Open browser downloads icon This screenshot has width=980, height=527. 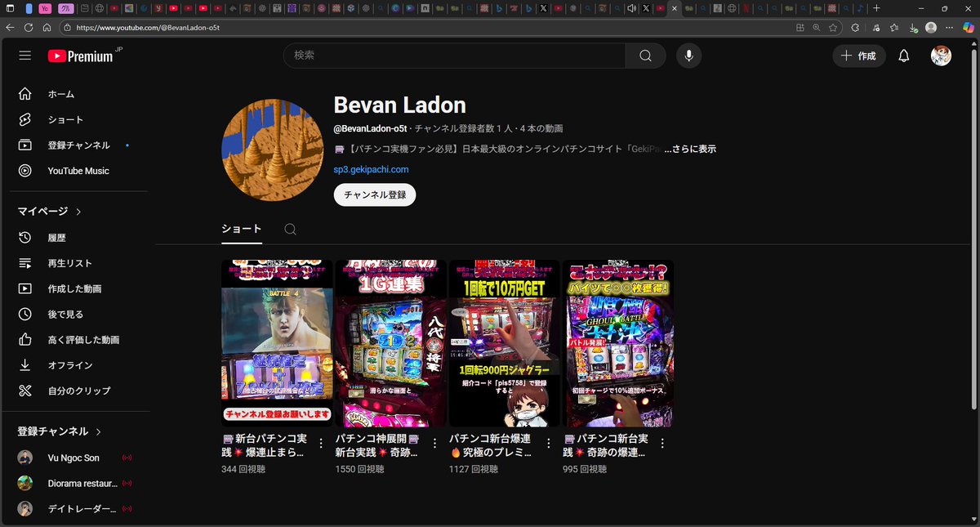tap(912, 27)
